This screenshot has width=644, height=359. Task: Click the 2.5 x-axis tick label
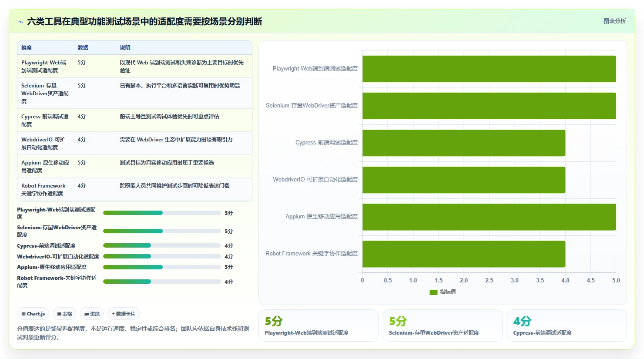tap(489, 281)
